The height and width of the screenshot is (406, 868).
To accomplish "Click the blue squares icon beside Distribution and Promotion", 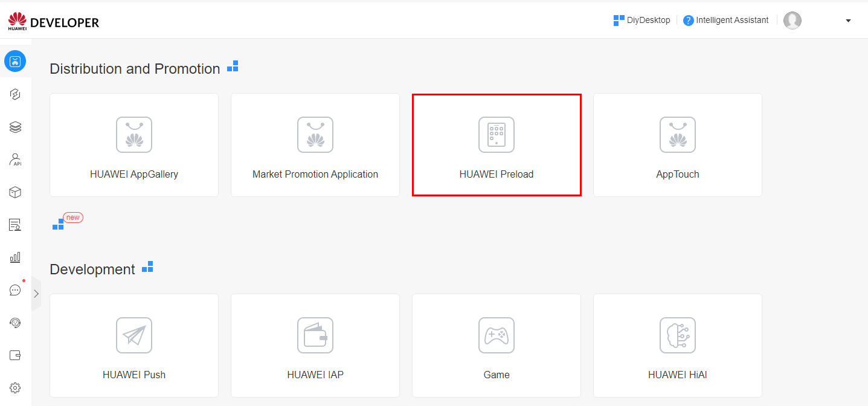I will click(x=233, y=66).
